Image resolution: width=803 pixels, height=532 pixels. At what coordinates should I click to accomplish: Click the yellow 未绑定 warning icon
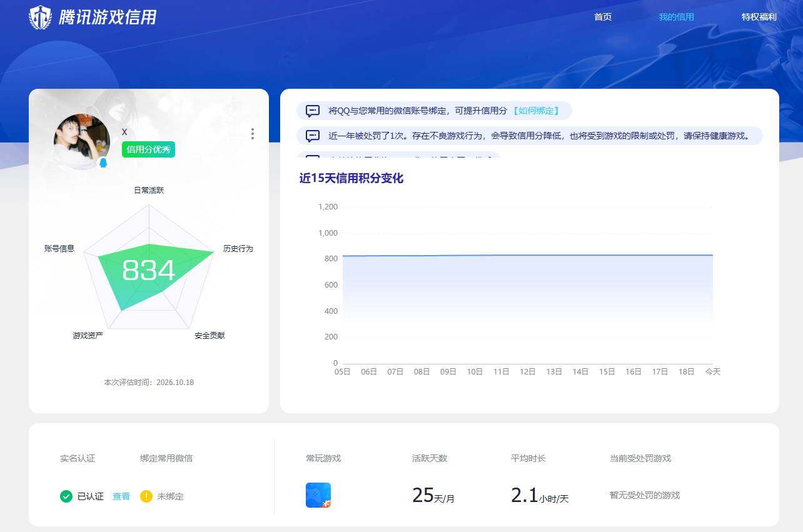tap(146, 496)
